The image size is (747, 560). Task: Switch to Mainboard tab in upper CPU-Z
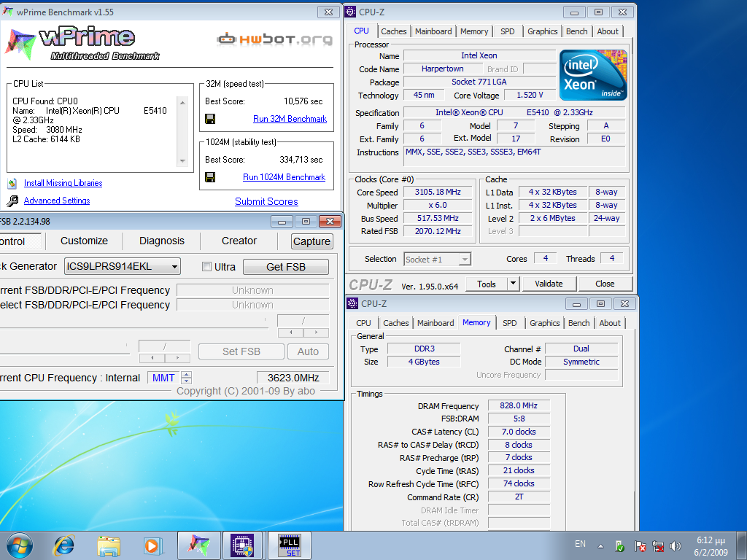[x=433, y=31]
